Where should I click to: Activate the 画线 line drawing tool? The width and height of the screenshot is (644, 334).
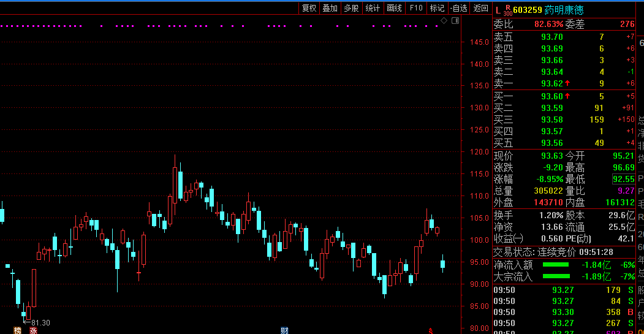tap(394, 8)
